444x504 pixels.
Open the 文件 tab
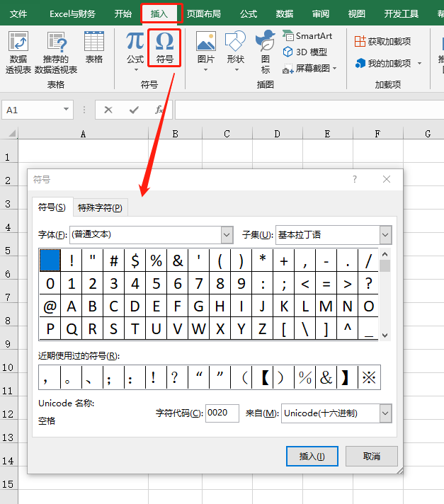click(18, 14)
